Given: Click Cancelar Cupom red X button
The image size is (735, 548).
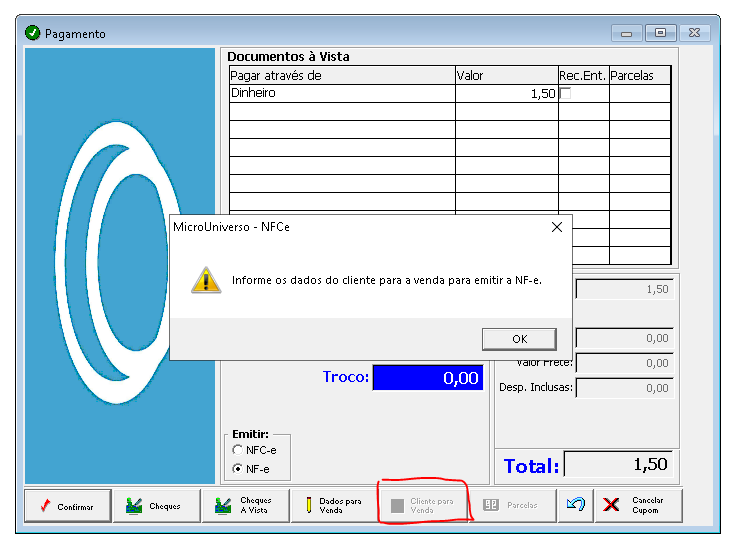Looking at the screenshot, I should click(x=638, y=506).
